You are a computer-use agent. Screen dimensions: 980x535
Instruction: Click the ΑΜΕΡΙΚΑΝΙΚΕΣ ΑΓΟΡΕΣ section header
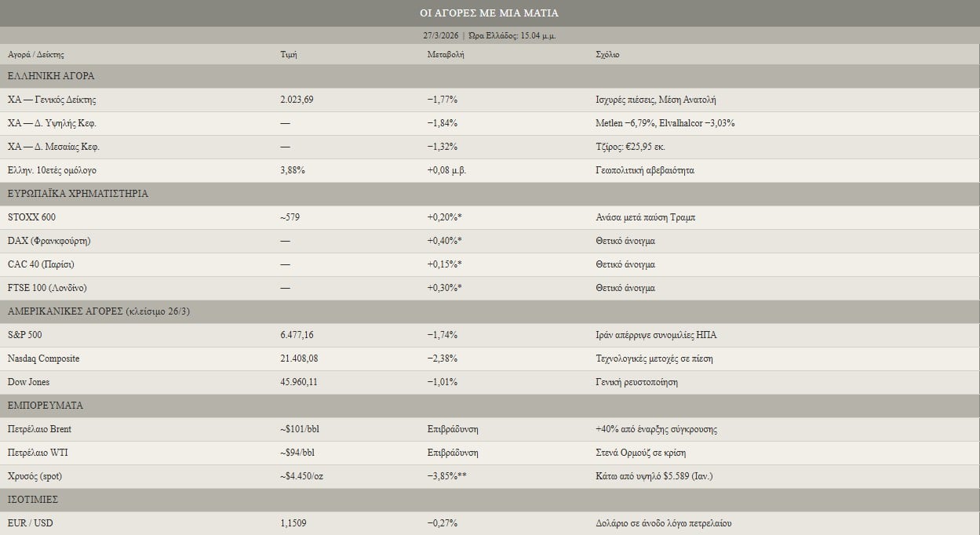point(99,311)
